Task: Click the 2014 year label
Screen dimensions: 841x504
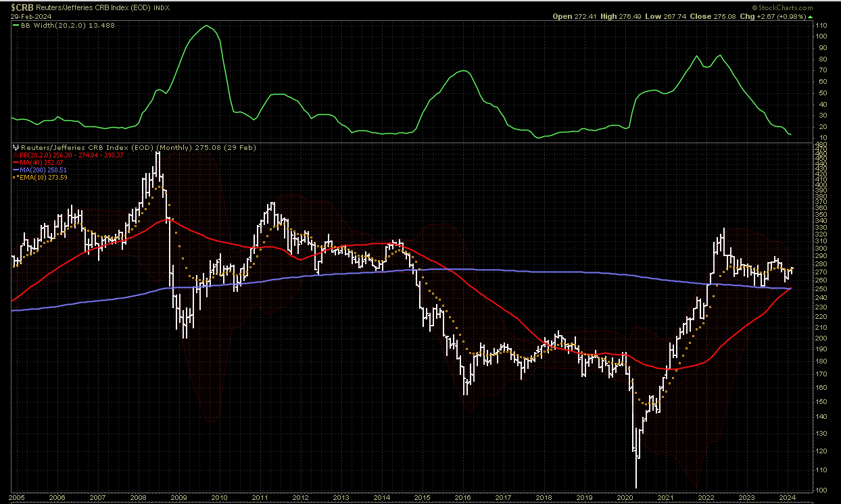Action: [381, 498]
